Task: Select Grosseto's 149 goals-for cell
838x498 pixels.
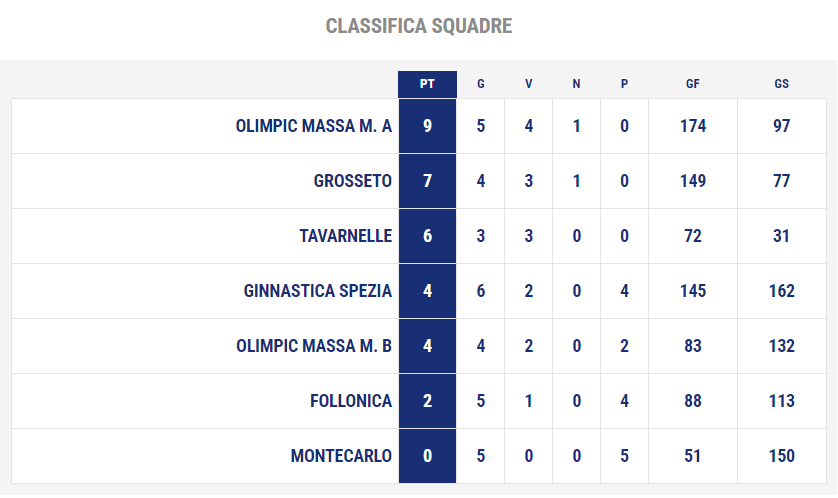Action: (x=693, y=181)
